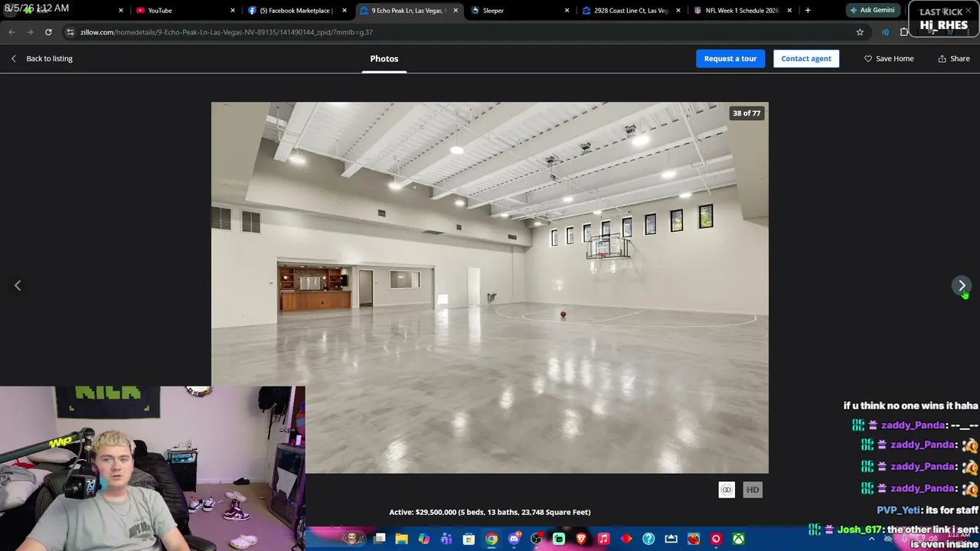This screenshot has width=980, height=551.
Task: Click the Back to listing link
Action: pos(42,58)
